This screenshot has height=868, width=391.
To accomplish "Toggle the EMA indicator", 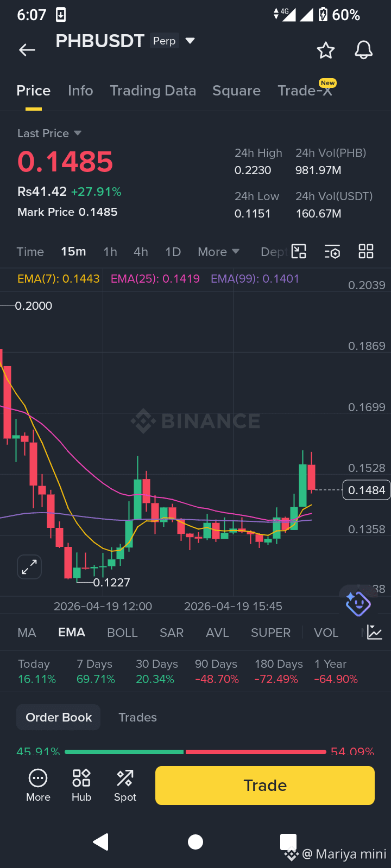I will [72, 633].
